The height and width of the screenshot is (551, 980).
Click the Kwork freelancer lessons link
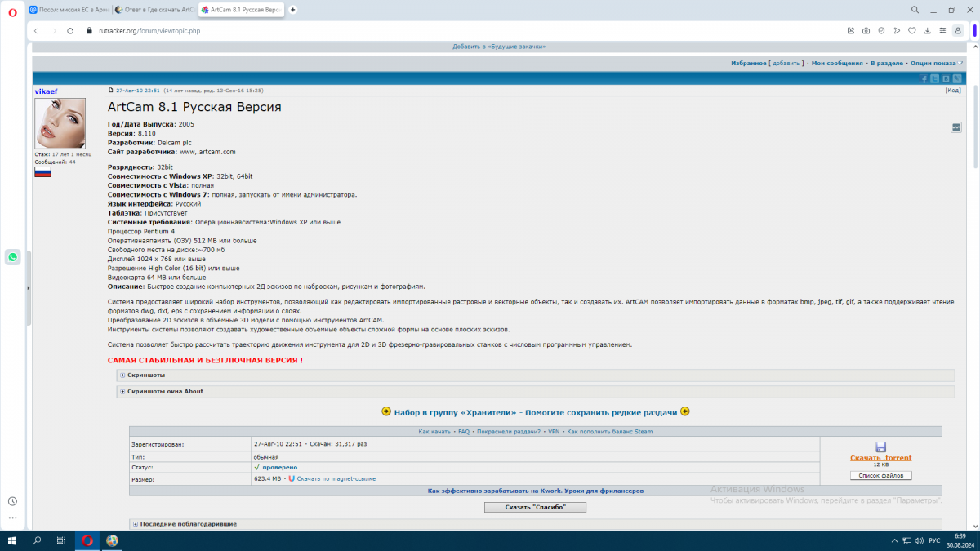coord(536,491)
